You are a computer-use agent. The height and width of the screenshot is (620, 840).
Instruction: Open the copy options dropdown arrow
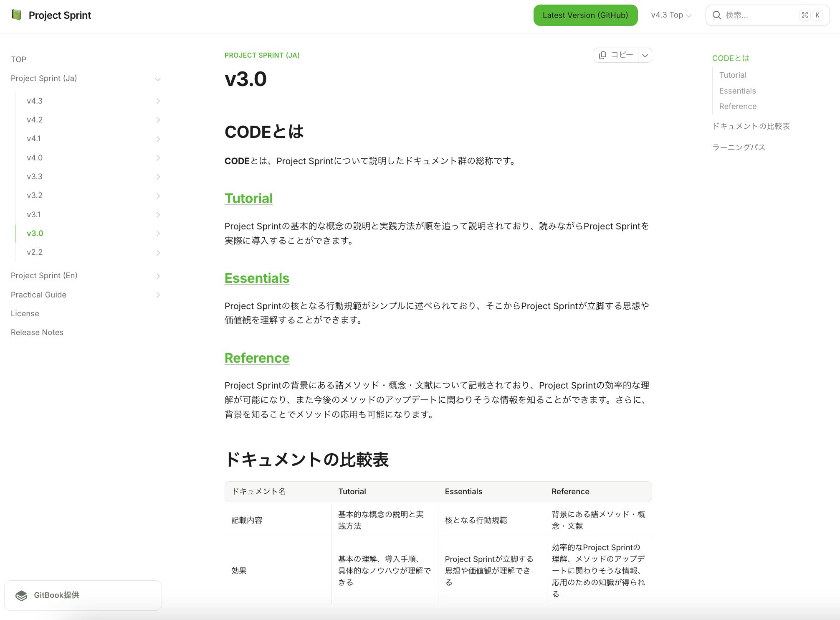[645, 55]
